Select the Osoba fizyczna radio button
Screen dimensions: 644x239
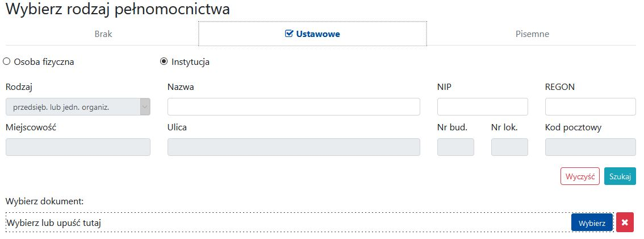click(7, 61)
